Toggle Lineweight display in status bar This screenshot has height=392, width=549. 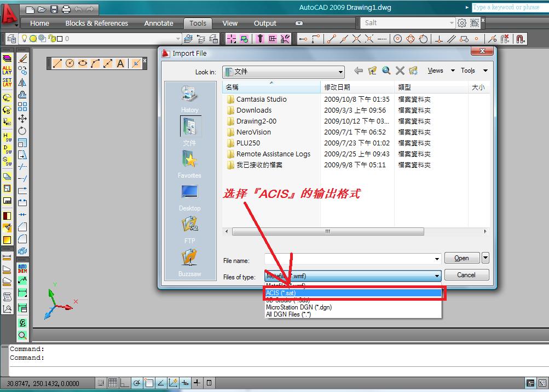[197, 383]
